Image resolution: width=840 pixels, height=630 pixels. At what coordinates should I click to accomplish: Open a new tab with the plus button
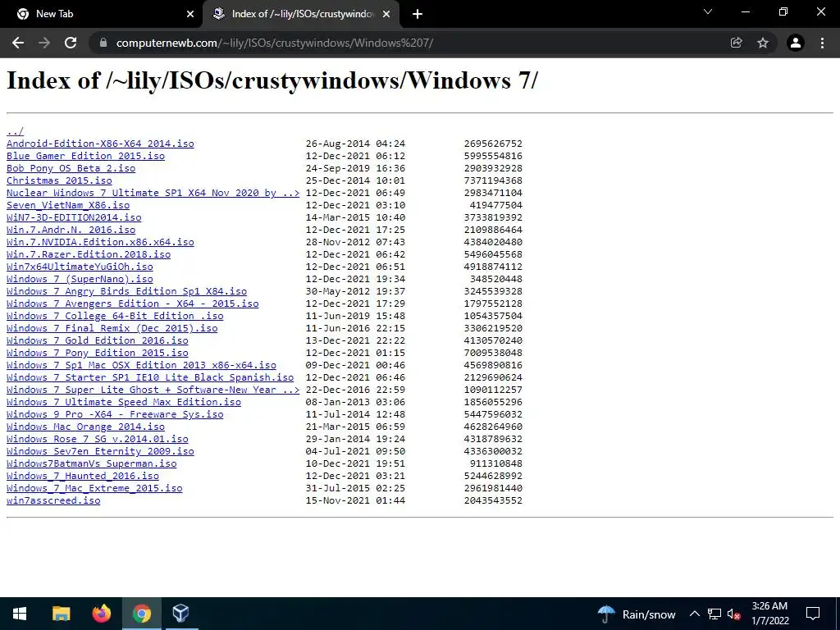pos(418,15)
